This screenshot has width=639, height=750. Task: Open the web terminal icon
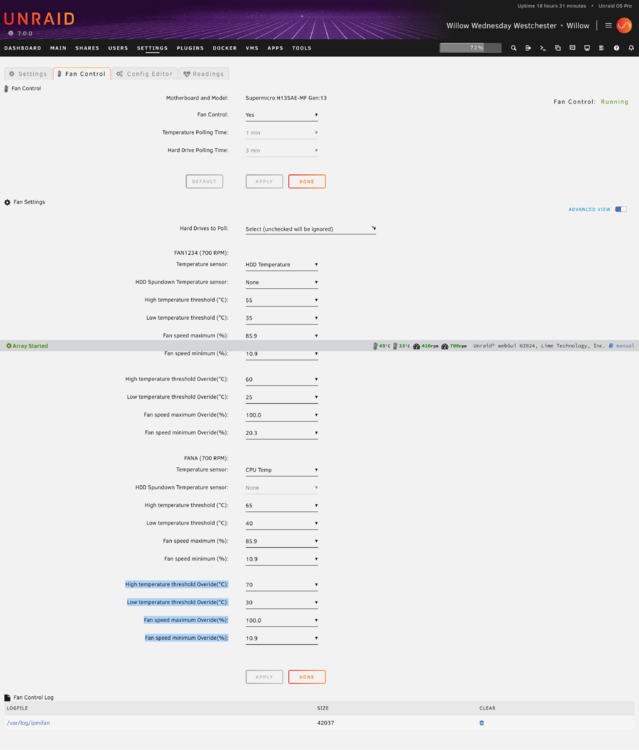click(543, 48)
